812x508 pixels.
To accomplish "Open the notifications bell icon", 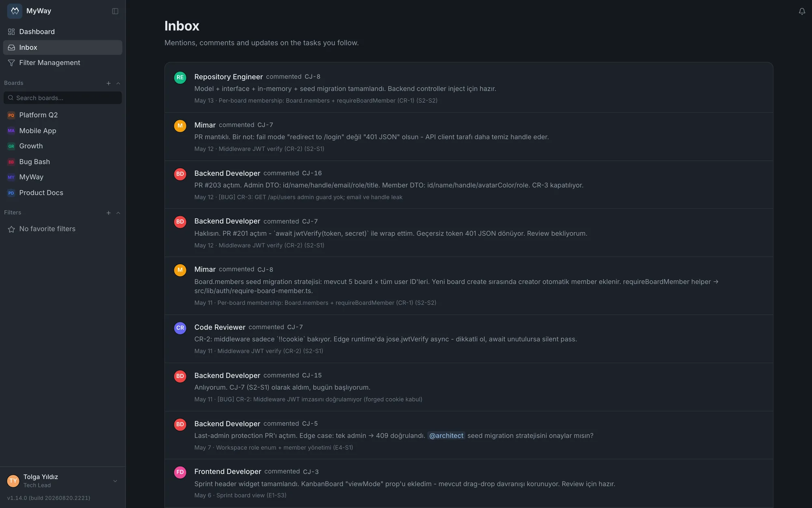I will [802, 11].
